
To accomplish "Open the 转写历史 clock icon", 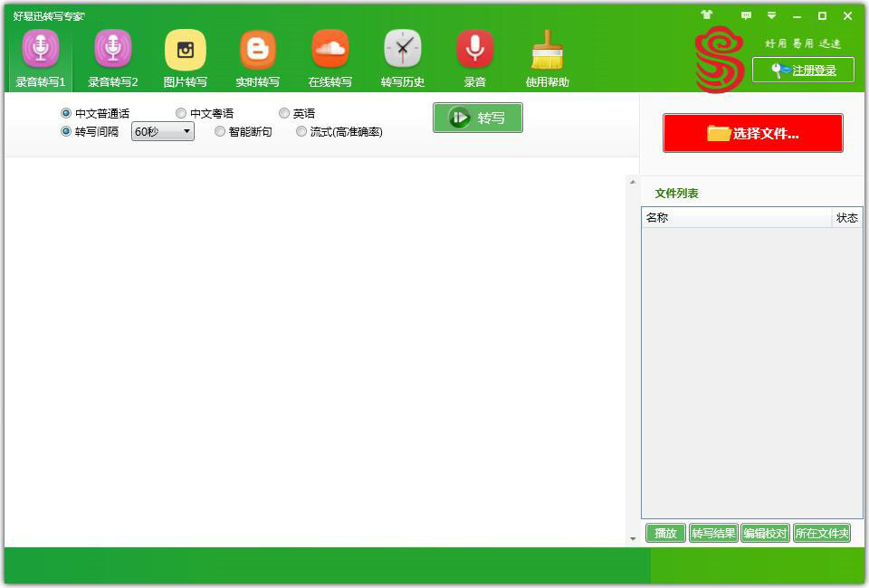I will tap(403, 58).
